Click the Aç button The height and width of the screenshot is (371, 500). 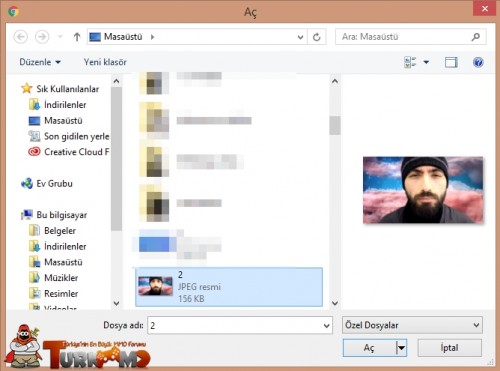click(x=369, y=348)
